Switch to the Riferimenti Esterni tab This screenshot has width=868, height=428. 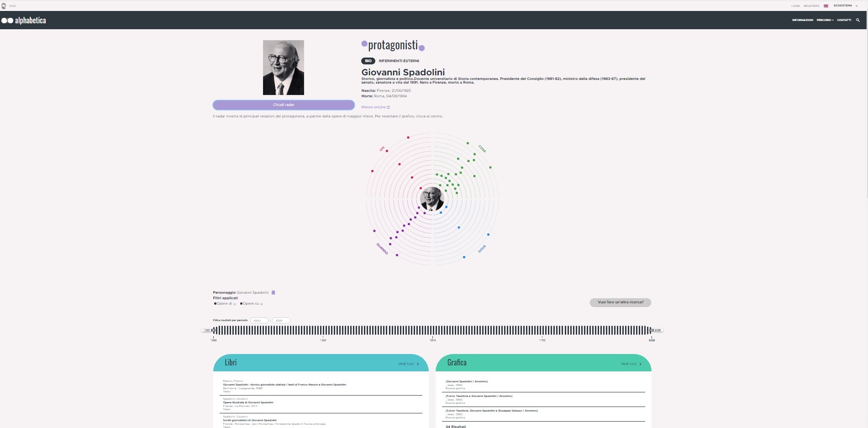click(x=399, y=61)
